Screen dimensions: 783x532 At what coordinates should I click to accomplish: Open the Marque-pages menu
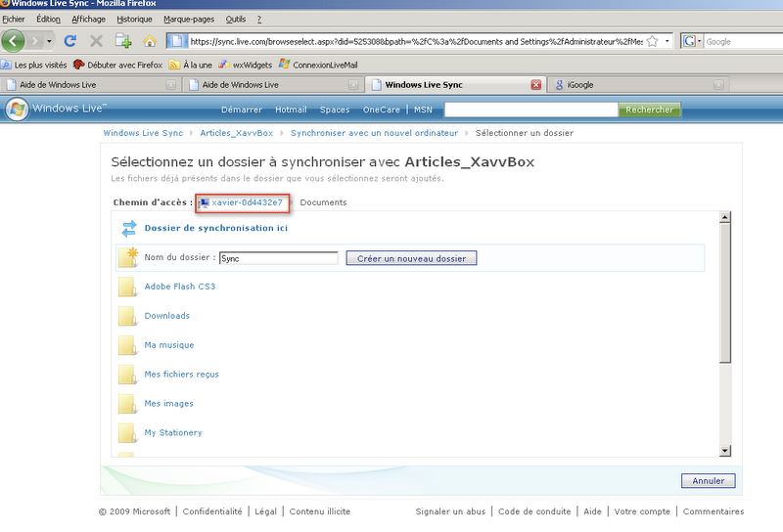tap(189, 19)
